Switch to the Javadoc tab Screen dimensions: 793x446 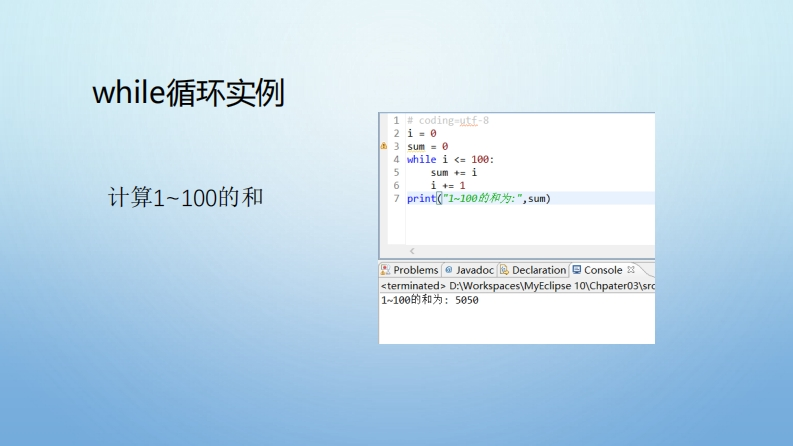(x=469, y=270)
